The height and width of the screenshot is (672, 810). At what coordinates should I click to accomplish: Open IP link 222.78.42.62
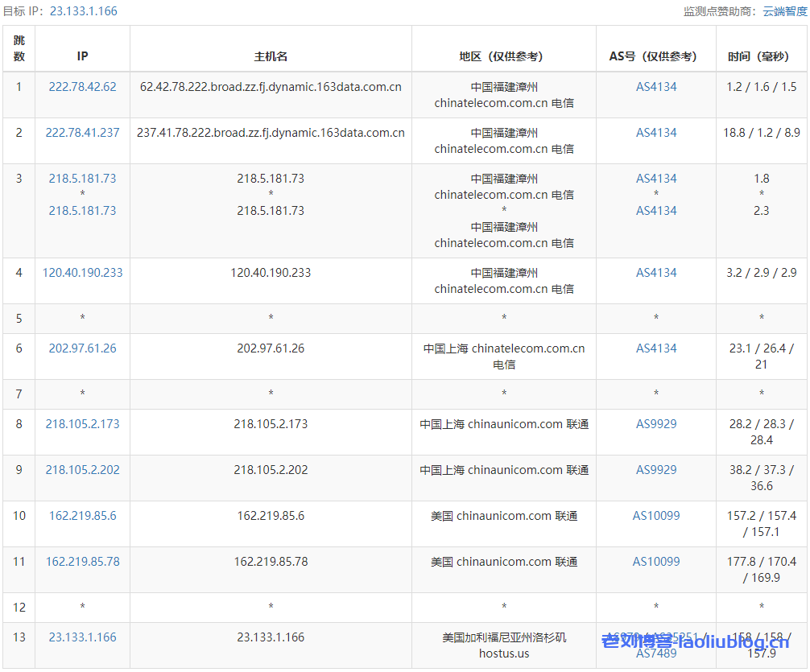click(82, 87)
